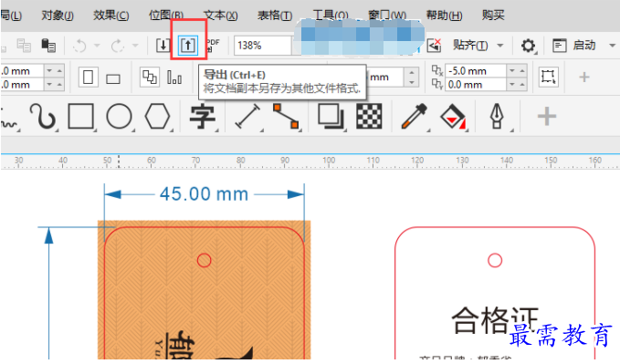This screenshot has width=620, height=364.
Task: Click the Copy icon in toolbar
Action: click(24, 46)
